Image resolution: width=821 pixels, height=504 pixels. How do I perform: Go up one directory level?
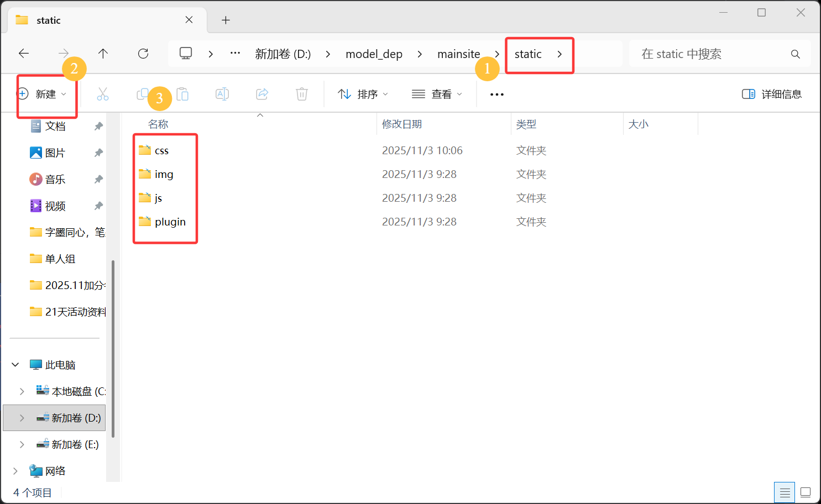click(x=103, y=54)
